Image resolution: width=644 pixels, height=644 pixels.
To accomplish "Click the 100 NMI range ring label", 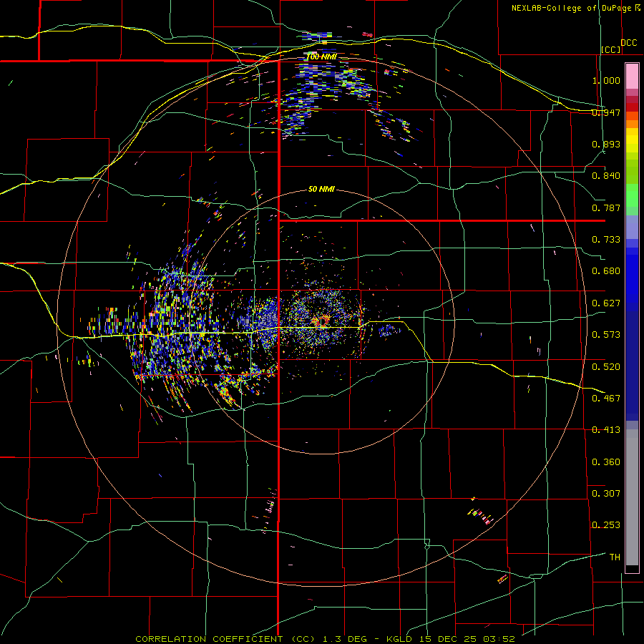I will (321, 57).
